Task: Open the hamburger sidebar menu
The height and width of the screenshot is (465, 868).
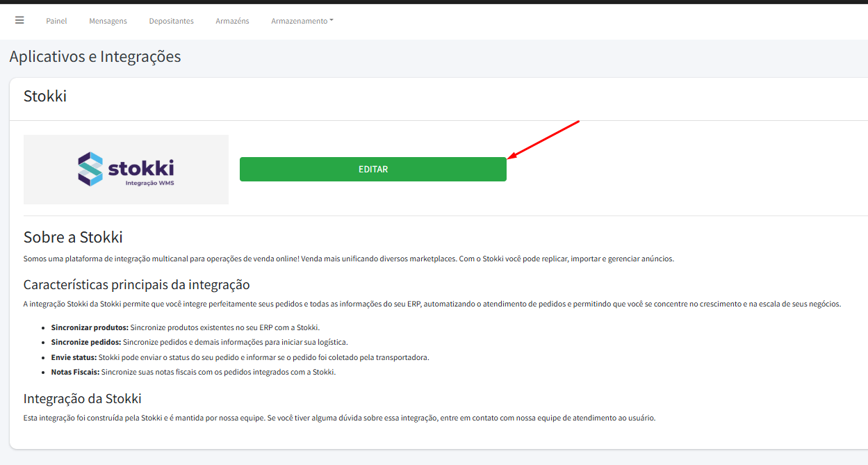Action: pos(19,20)
